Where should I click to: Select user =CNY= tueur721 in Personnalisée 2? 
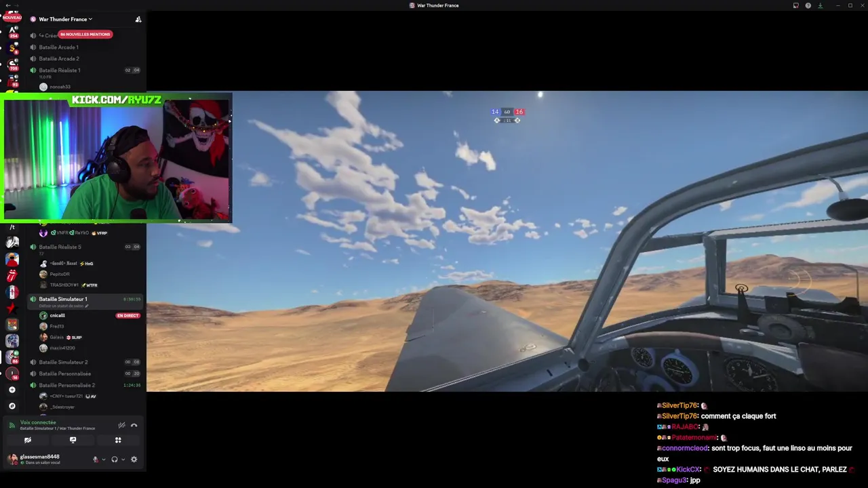66,396
